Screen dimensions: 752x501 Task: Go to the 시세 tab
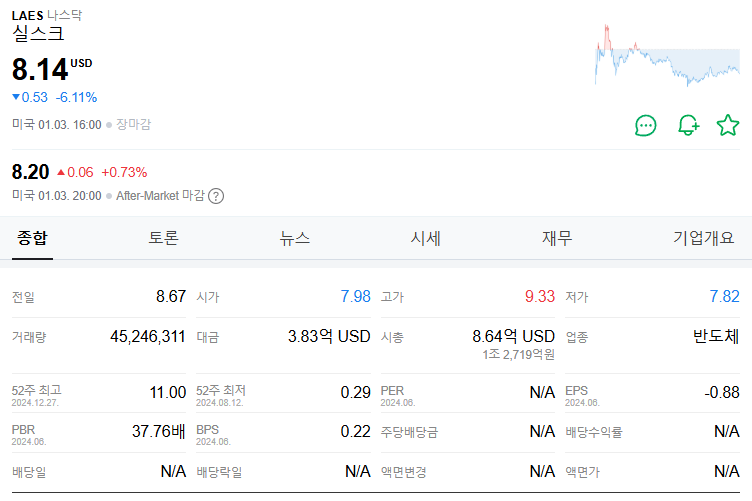coord(425,238)
